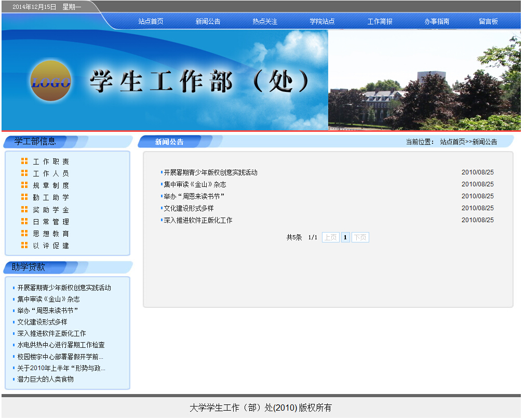Screen dimensions: 525x420
Task: Select 学院站点 in the navigation bar
Action: click(x=322, y=21)
